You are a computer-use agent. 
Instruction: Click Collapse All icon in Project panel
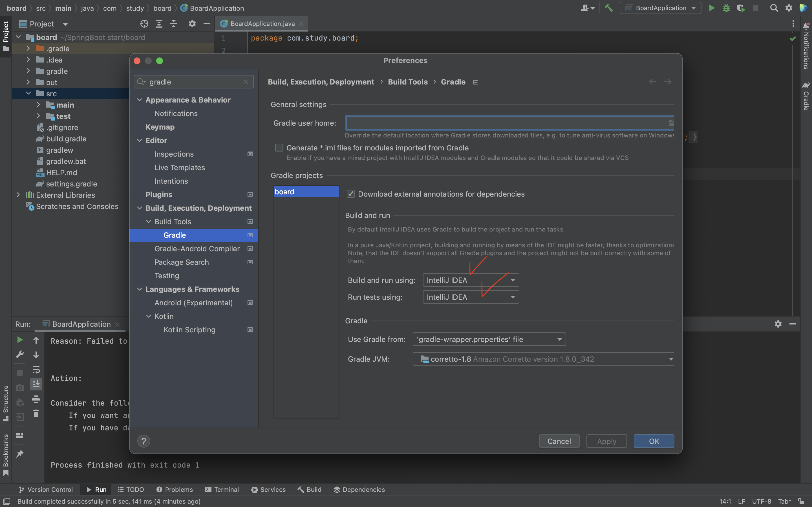pos(173,24)
